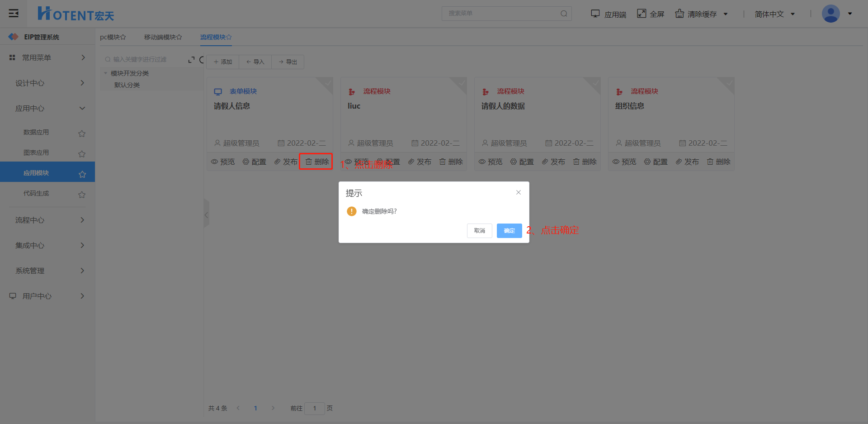Open 数据应用 in the sidebar
868x424 pixels.
[x=36, y=132]
